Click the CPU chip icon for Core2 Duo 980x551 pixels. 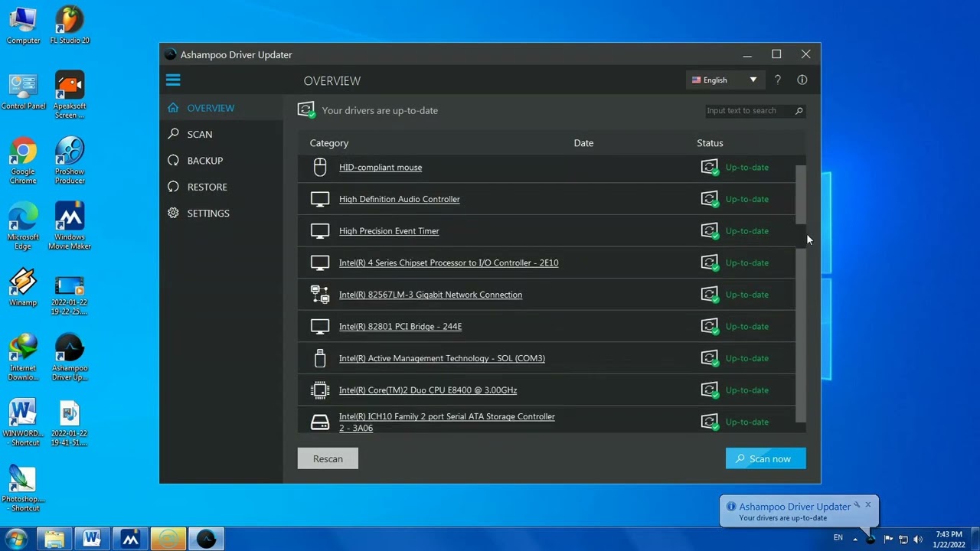[320, 390]
